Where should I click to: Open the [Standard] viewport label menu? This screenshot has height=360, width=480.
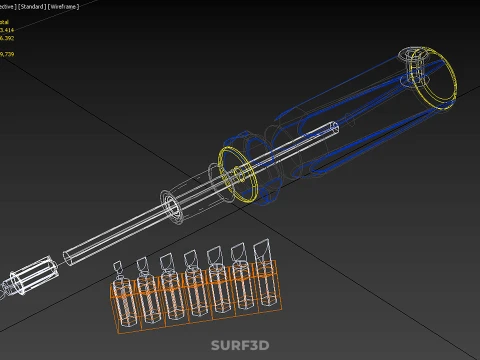pos(32,7)
